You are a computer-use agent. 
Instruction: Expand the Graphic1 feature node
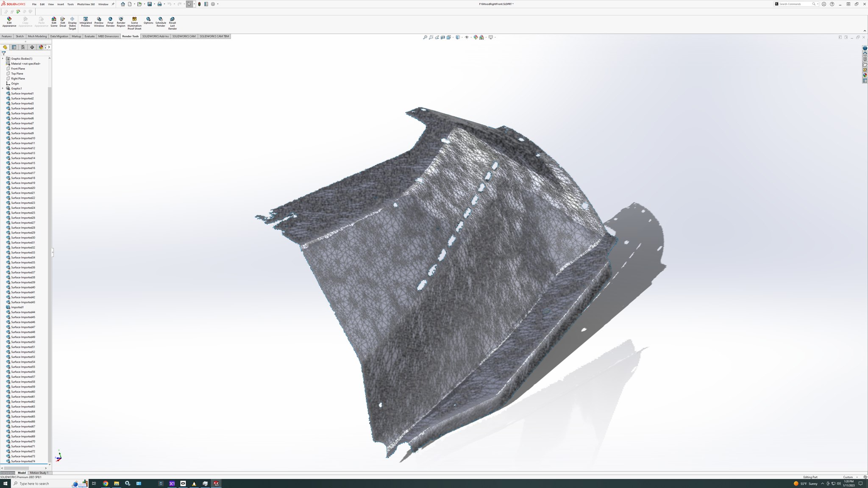point(3,89)
